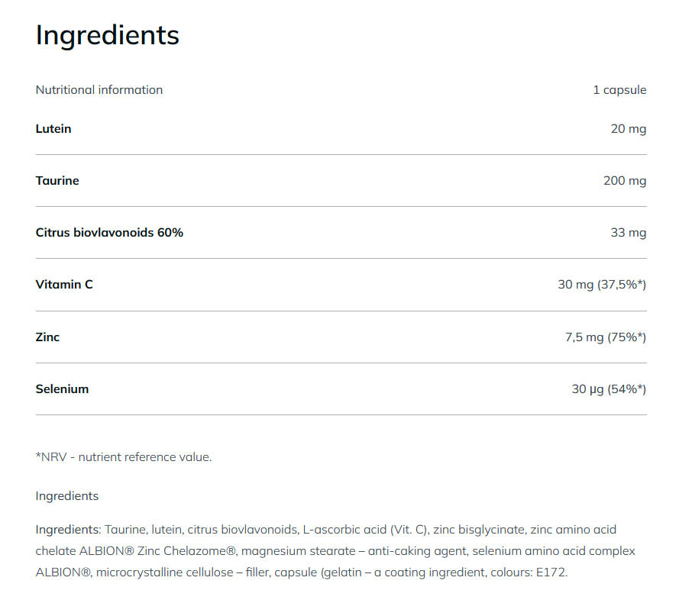
Task: Click the 30 µg (54%*) value
Action: click(x=609, y=389)
